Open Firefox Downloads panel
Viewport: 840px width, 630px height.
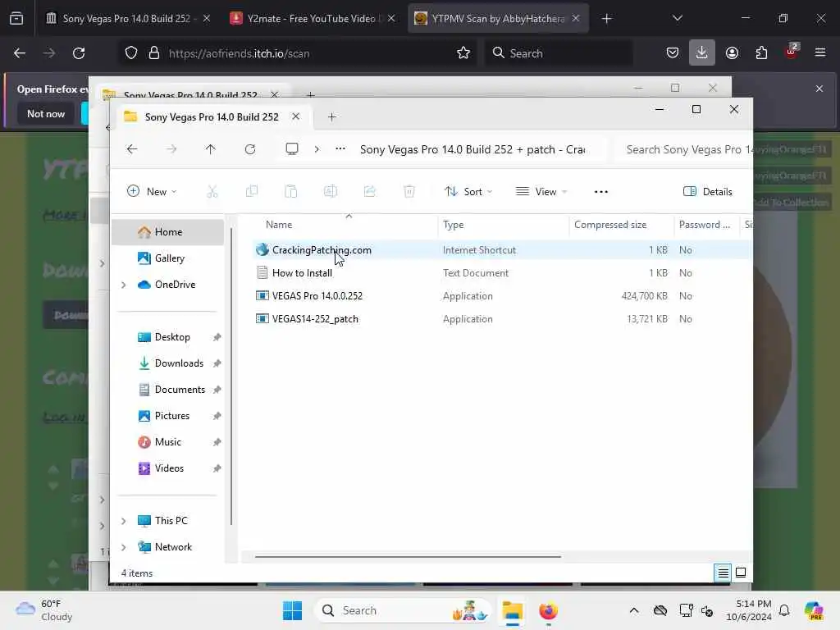coord(702,53)
